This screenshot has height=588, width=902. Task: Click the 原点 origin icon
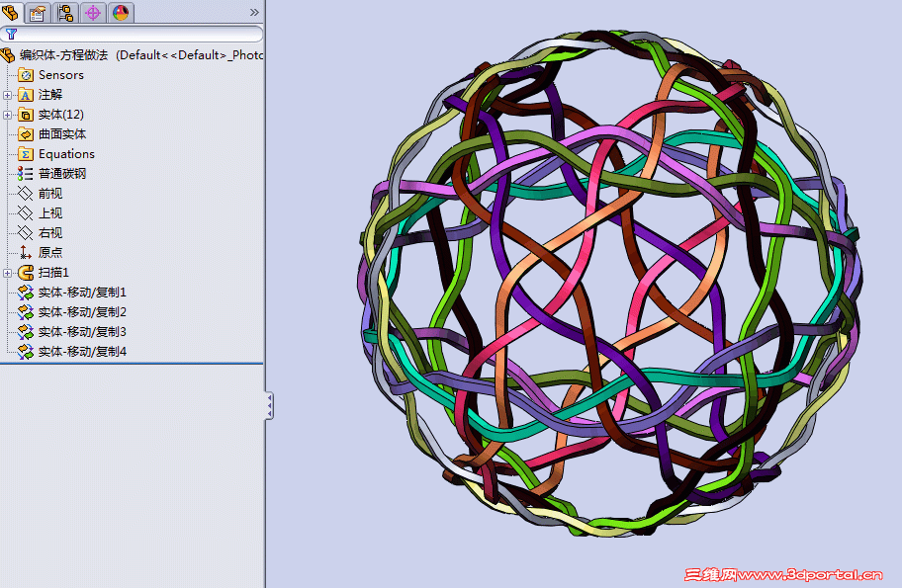26,252
